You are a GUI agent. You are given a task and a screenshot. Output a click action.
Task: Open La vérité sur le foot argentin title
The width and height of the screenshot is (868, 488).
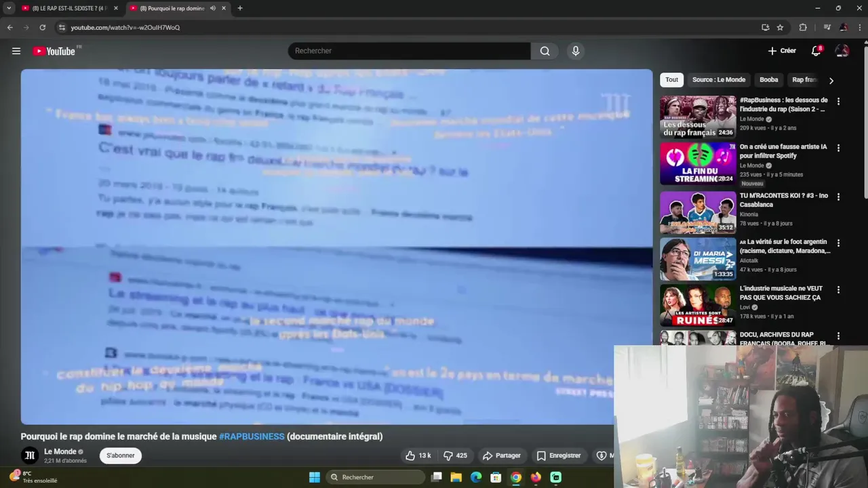click(785, 246)
